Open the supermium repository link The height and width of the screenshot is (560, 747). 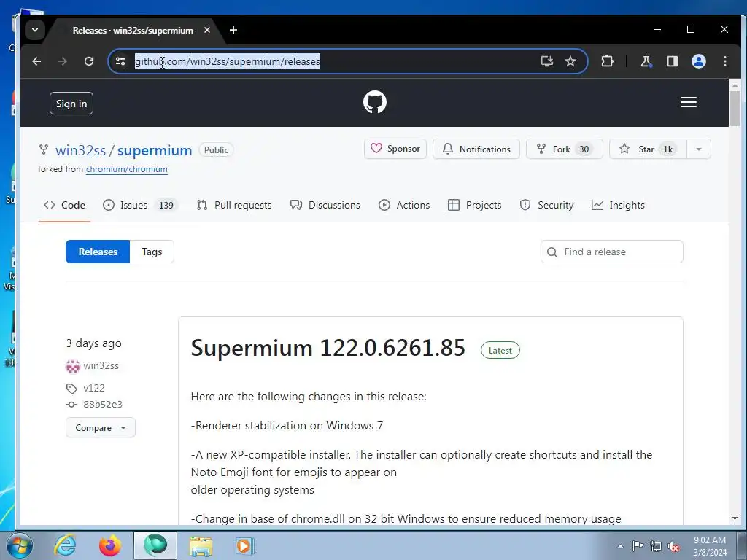pos(155,150)
